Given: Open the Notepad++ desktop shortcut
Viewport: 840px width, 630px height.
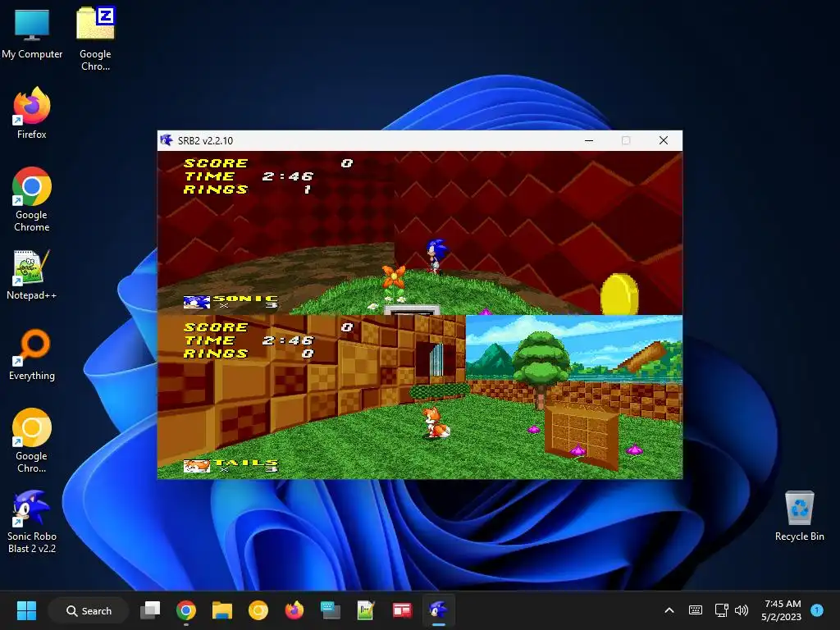Looking at the screenshot, I should [32, 275].
